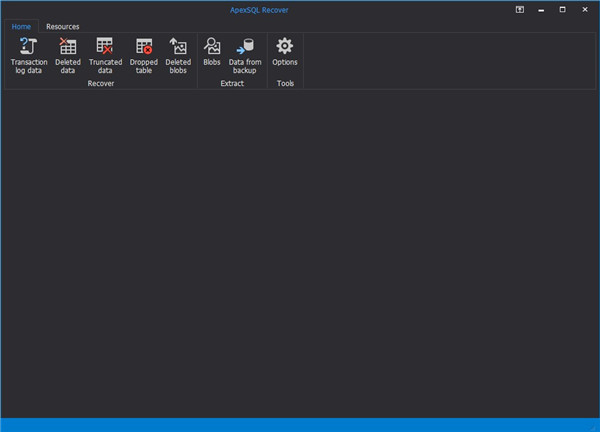Close the ApexSQL Recover window
This screenshot has width=600, height=432.
point(585,10)
